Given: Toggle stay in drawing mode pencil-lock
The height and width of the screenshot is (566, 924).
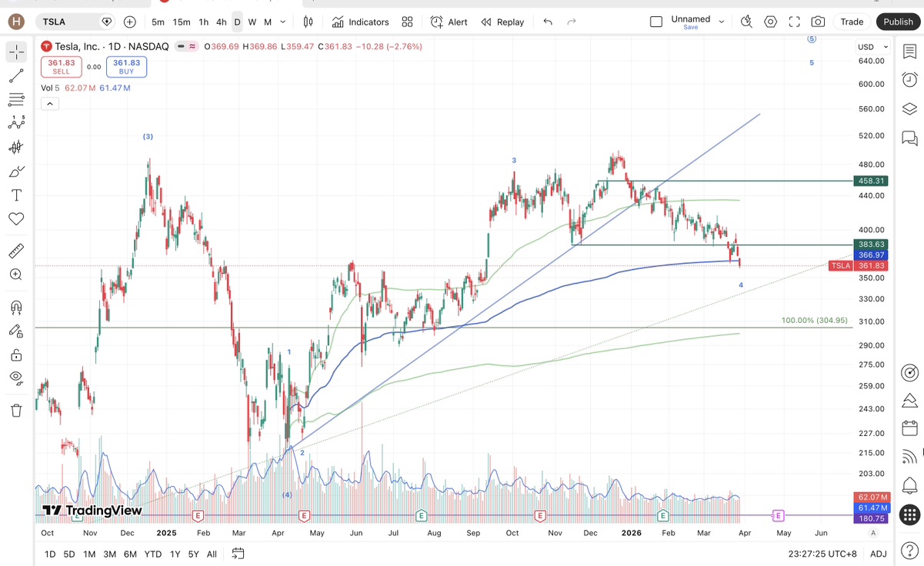Looking at the screenshot, I should [x=16, y=331].
